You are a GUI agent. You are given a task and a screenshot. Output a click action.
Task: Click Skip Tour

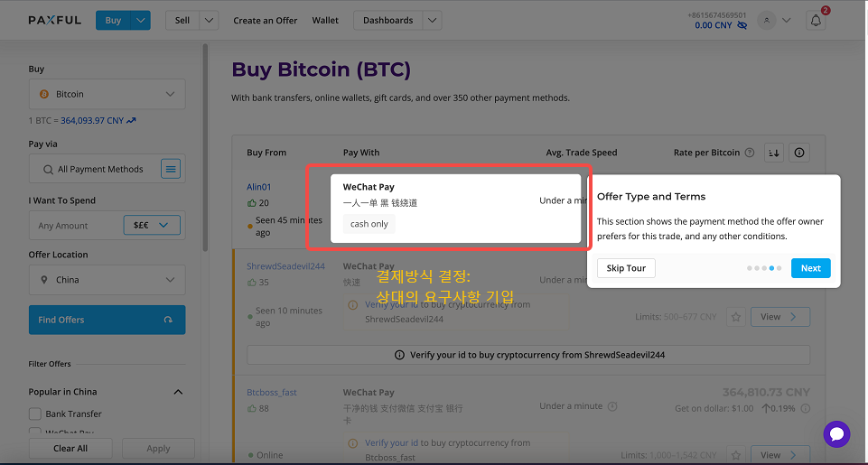pos(626,268)
